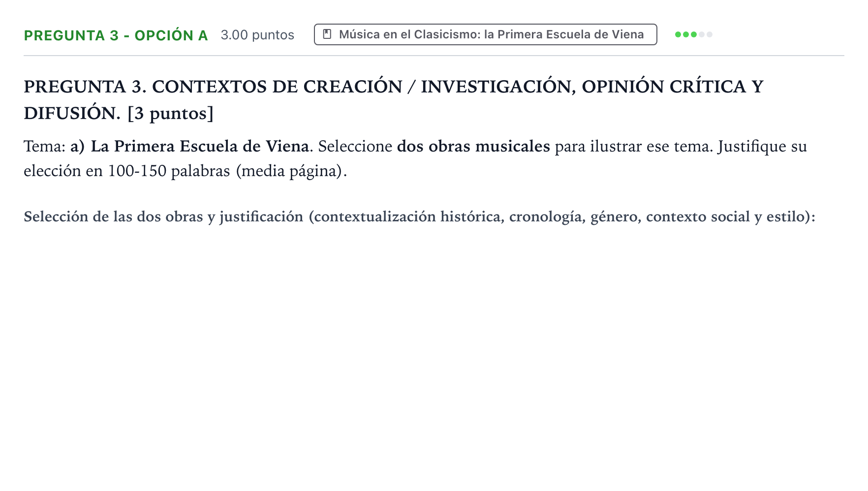Open the 'Música en el Clasicismo: la Primera Escuela de Viena' tag
Screen dimensions: 868x491
click(x=486, y=34)
